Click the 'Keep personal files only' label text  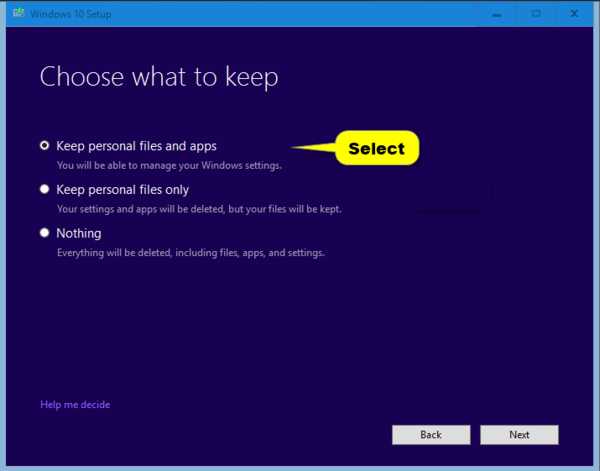pyautogui.click(x=122, y=190)
